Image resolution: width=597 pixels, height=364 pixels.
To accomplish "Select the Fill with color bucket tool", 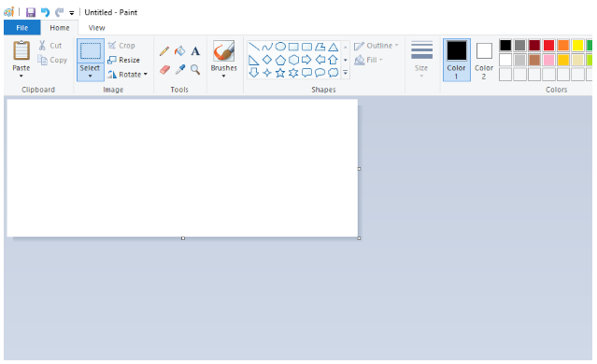I will pos(179,51).
